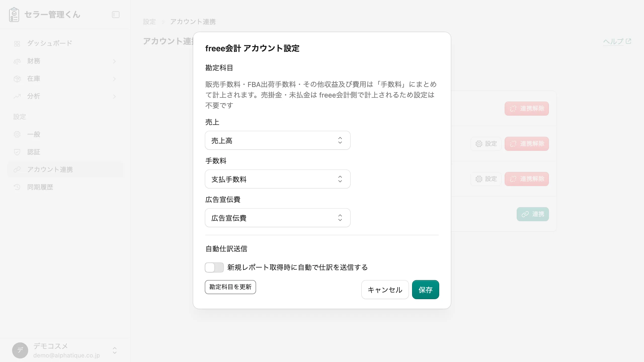Click the デ user avatar circle
This screenshot has height=362, width=644.
tap(20, 350)
